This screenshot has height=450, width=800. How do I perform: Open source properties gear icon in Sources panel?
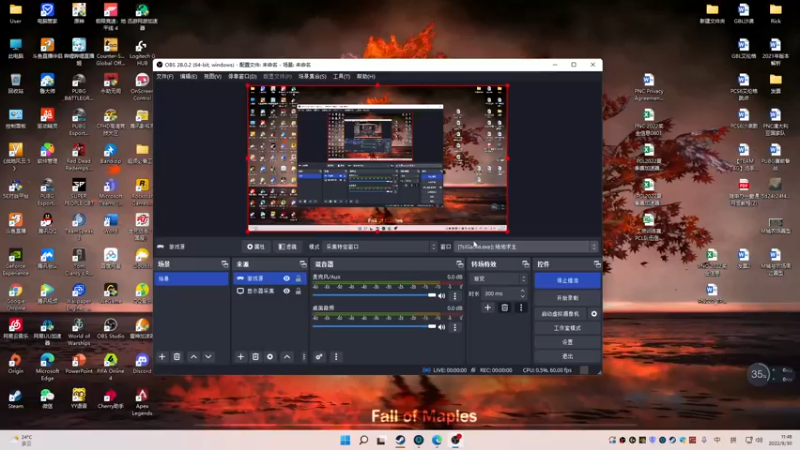(x=270, y=357)
